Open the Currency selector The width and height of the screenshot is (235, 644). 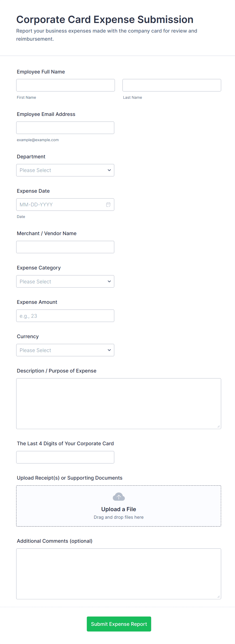[x=65, y=350]
